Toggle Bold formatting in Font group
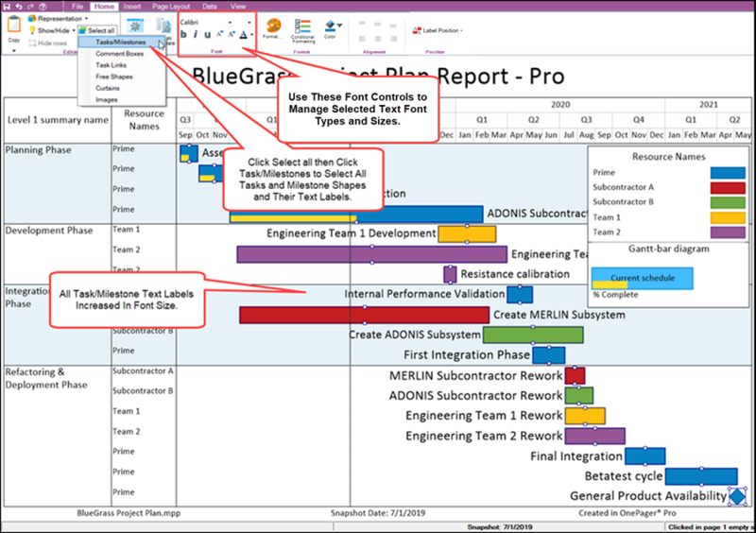Image resolution: width=756 pixels, height=533 pixels. (183, 34)
